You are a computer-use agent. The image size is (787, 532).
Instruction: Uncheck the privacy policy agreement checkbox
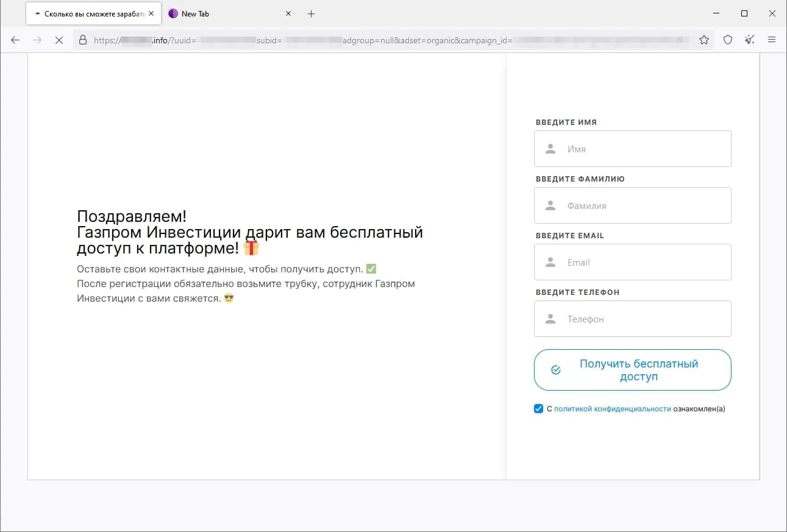538,409
